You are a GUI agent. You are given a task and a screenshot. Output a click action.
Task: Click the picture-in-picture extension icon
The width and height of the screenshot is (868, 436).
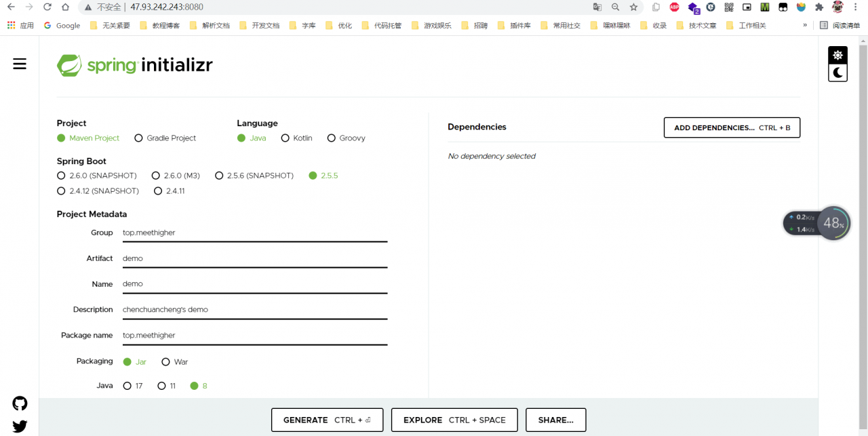pos(747,7)
